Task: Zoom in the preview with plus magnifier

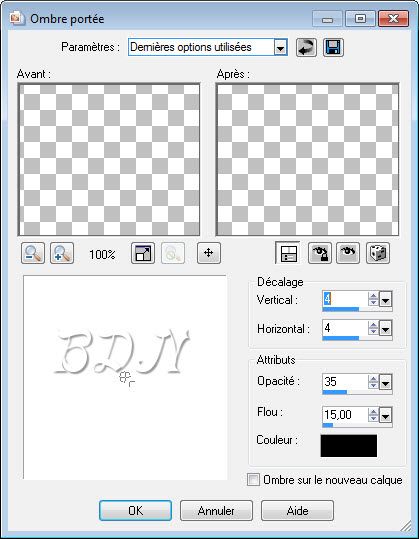Action: pyautogui.click(x=62, y=253)
